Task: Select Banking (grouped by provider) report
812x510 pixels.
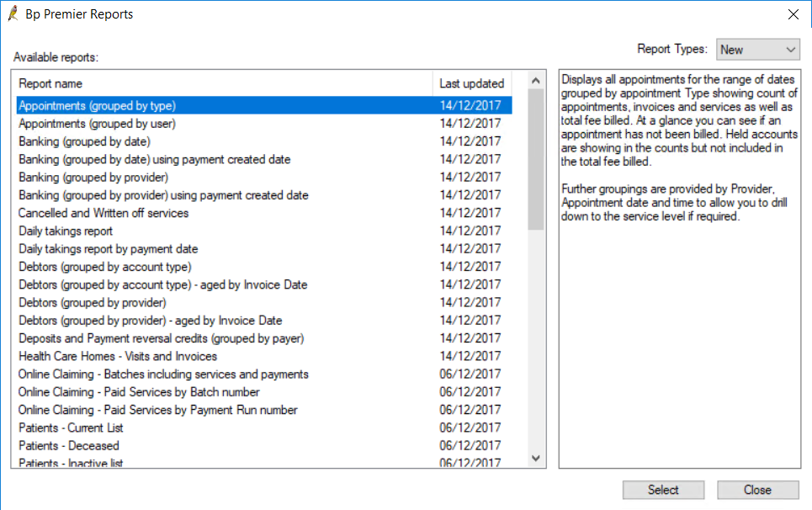Action: pos(264,177)
